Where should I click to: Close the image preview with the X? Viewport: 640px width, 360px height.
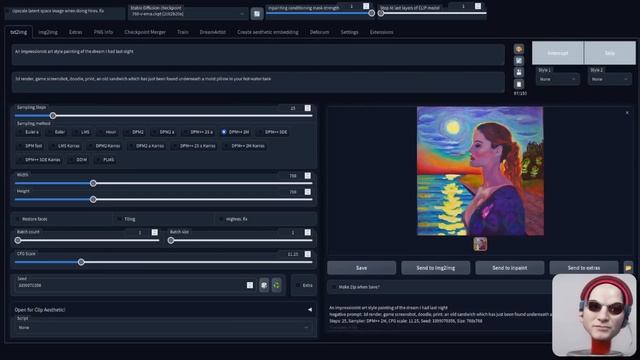(627, 113)
